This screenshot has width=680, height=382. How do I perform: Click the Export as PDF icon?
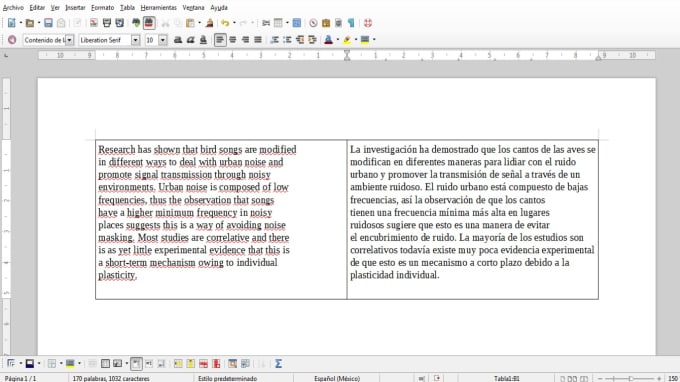coord(93,23)
